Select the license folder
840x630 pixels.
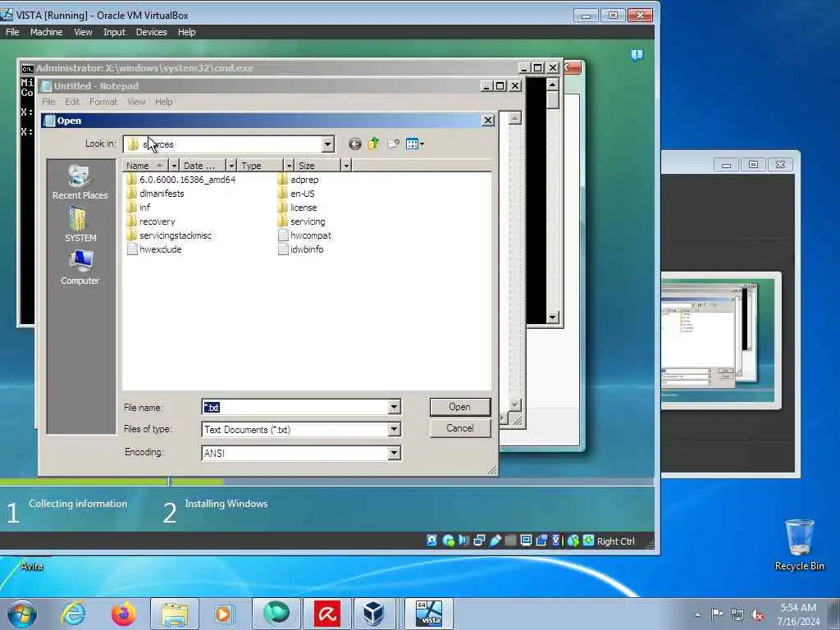click(x=297, y=208)
